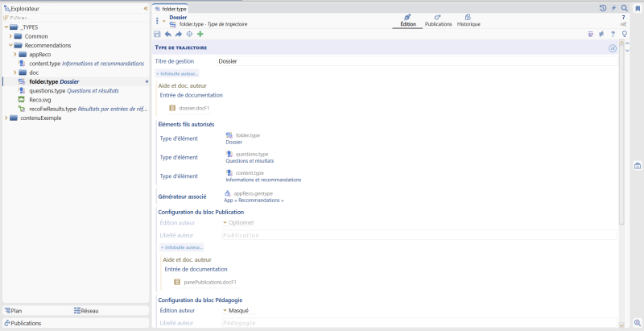Redo with the forward arrow icon
The height and width of the screenshot is (331, 644).
[x=179, y=34]
